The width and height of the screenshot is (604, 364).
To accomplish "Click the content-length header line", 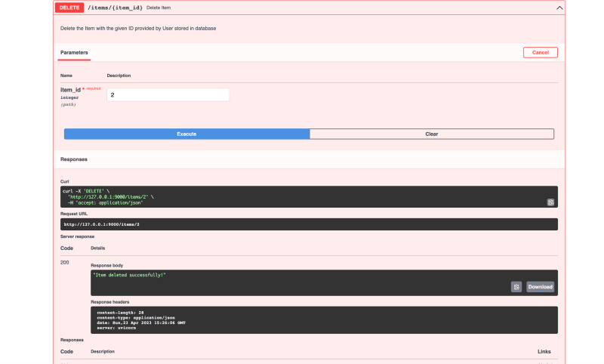I will (x=120, y=313).
